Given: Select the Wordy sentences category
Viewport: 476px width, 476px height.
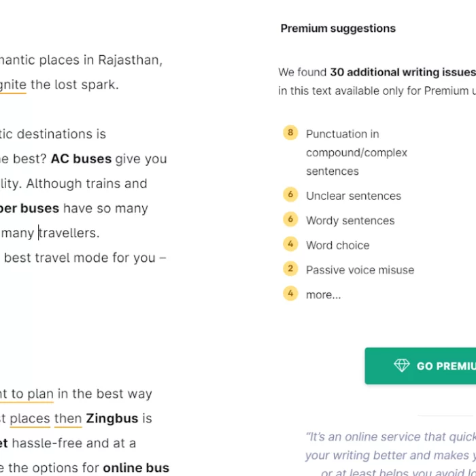Looking at the screenshot, I should click(350, 220).
